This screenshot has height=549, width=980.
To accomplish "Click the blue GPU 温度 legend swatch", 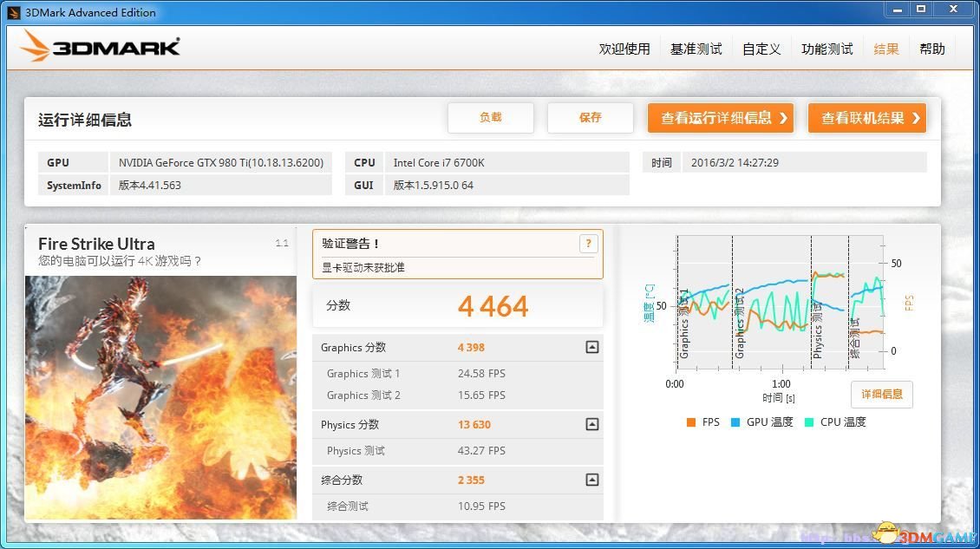I will point(735,422).
